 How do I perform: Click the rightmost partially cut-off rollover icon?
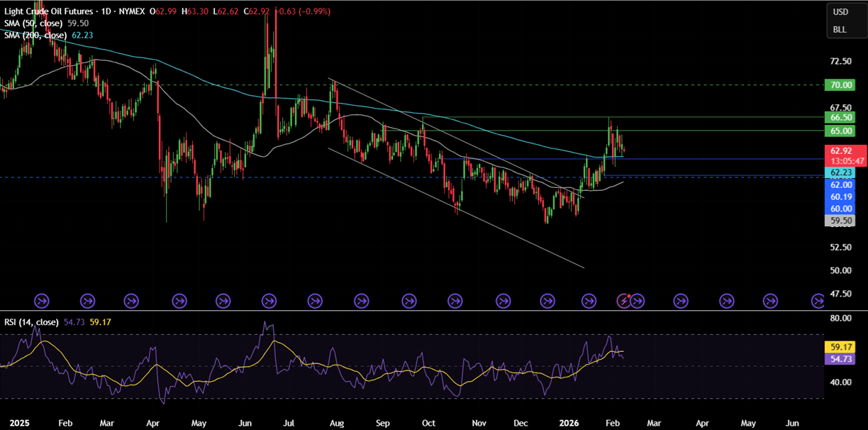818,302
